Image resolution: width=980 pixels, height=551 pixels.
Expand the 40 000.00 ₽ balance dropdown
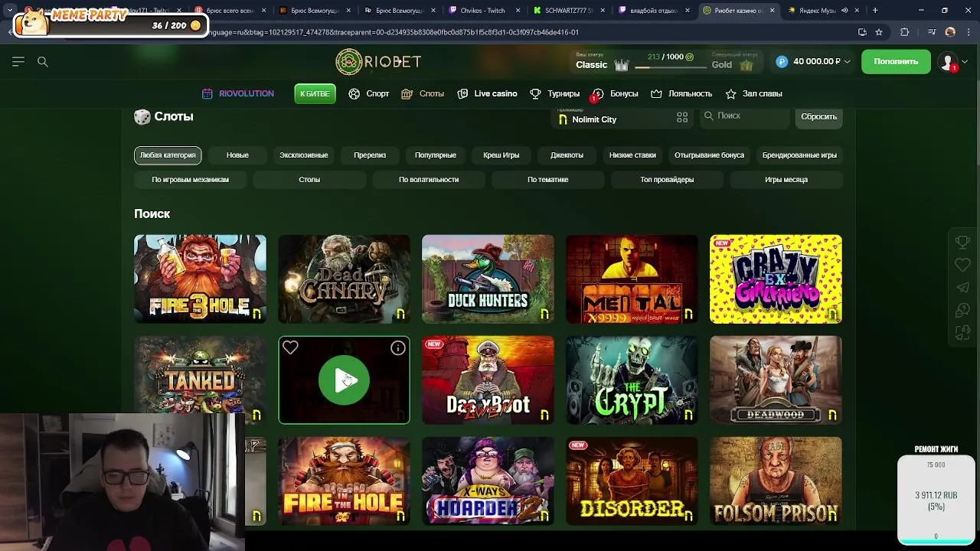tap(812, 61)
